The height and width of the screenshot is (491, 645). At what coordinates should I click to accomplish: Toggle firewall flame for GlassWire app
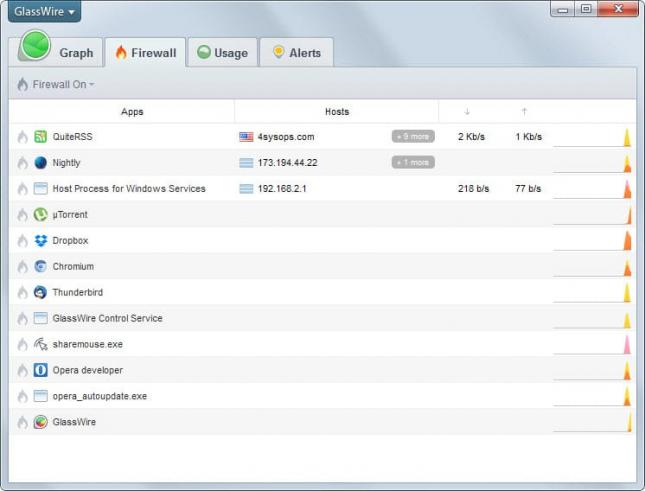pos(23,422)
